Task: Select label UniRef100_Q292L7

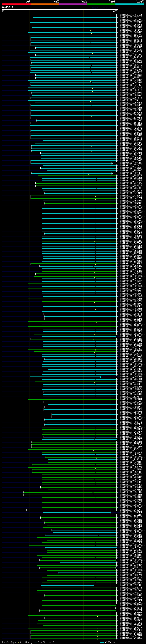Action: click(131, 263)
